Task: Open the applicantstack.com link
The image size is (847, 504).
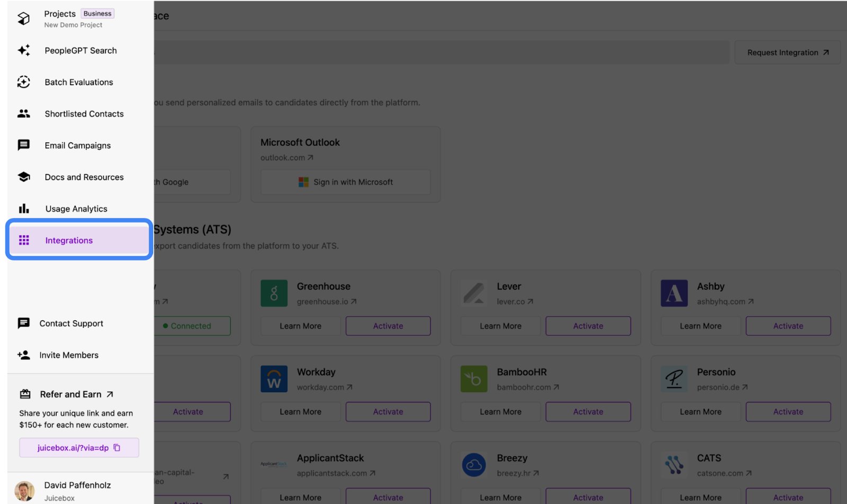Action: click(x=336, y=473)
